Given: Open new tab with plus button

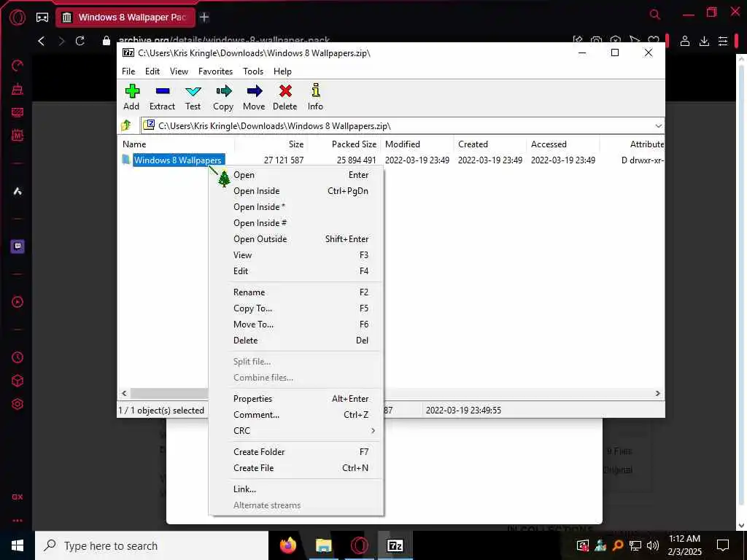Looking at the screenshot, I should pyautogui.click(x=204, y=17).
